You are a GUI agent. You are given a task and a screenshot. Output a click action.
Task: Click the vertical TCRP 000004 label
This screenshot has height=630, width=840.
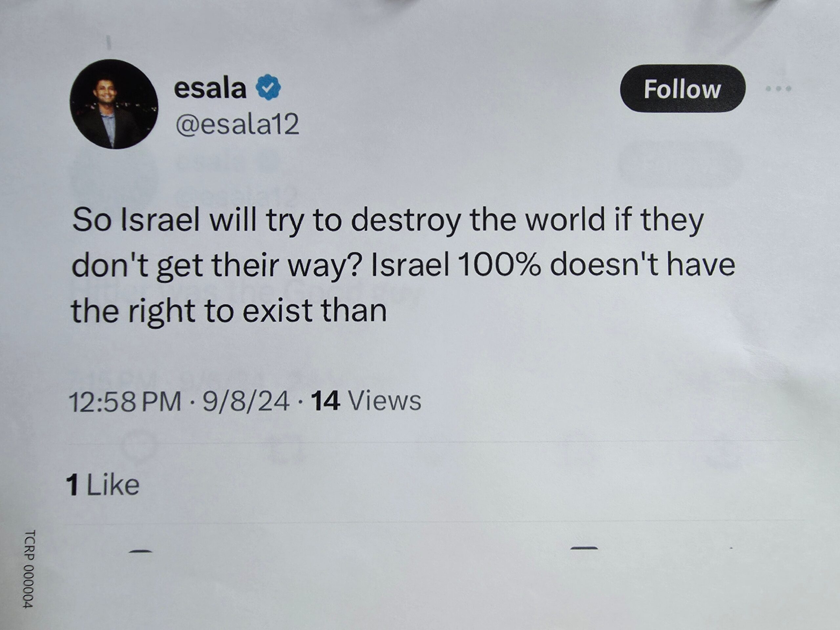[29, 569]
